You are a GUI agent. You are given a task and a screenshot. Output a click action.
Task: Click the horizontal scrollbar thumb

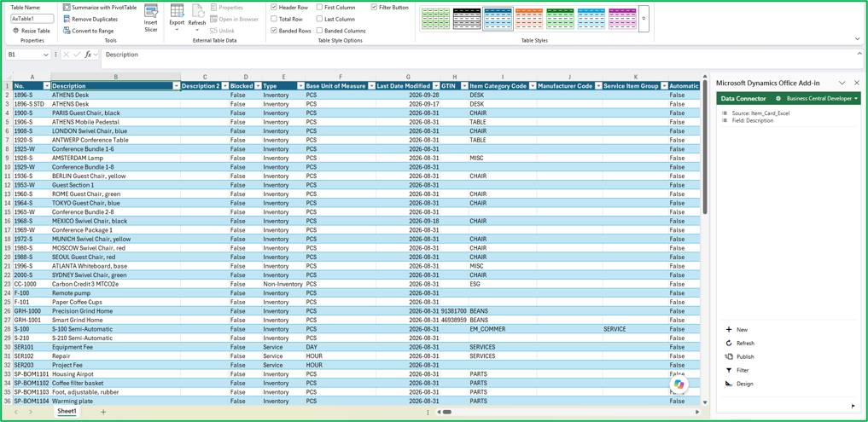(446, 412)
